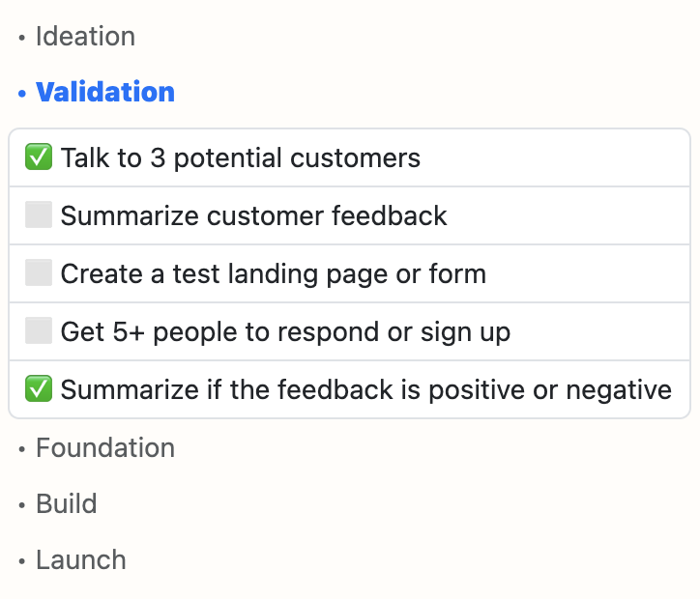Select the Talk to 3 potential customers task text
The width and height of the screenshot is (700, 599).
(x=241, y=157)
